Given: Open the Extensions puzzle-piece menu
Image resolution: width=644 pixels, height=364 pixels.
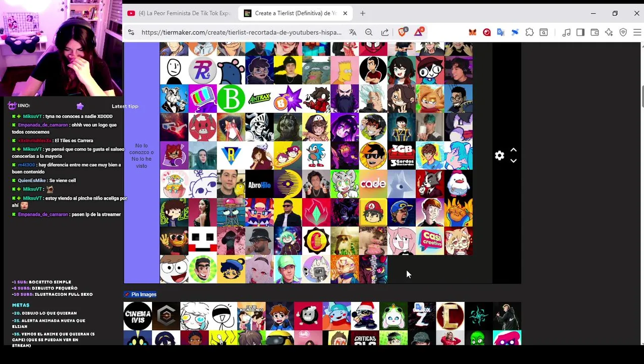Looking at the screenshot, I should click(x=529, y=32).
